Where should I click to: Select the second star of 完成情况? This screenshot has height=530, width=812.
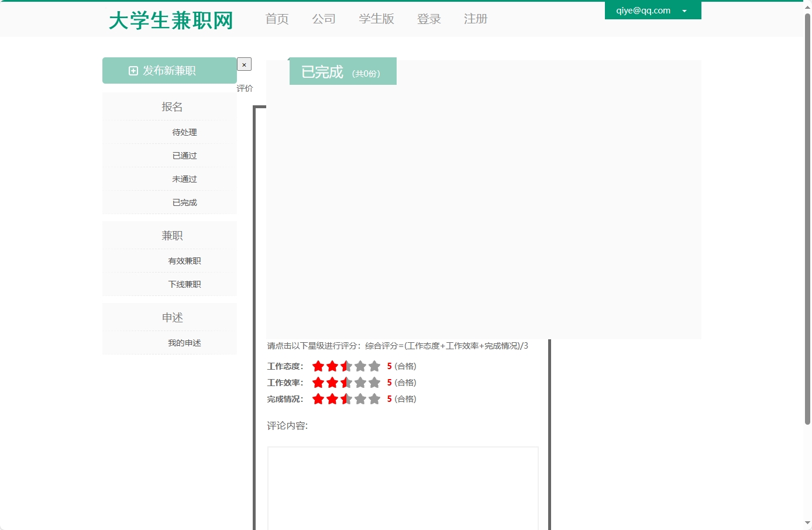[x=332, y=398]
